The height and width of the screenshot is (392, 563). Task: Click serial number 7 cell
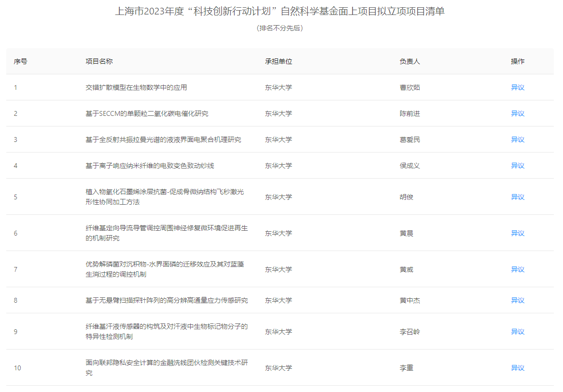(x=15, y=269)
